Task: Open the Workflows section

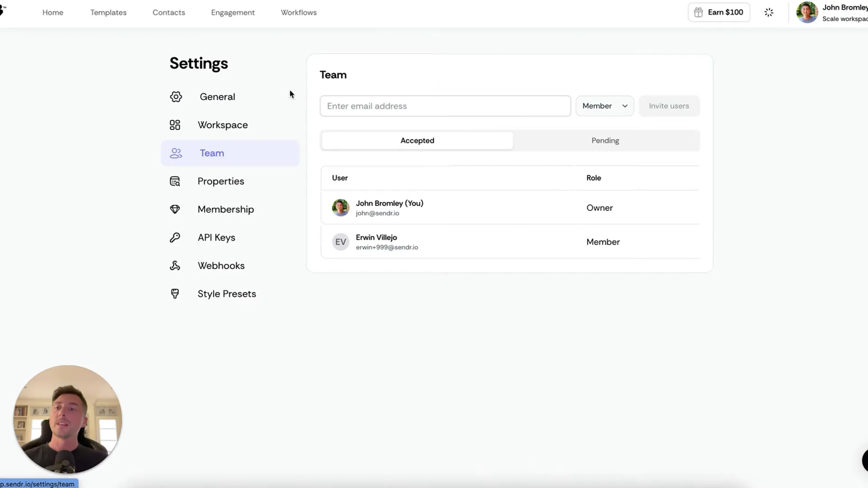Action: pyautogui.click(x=298, y=12)
